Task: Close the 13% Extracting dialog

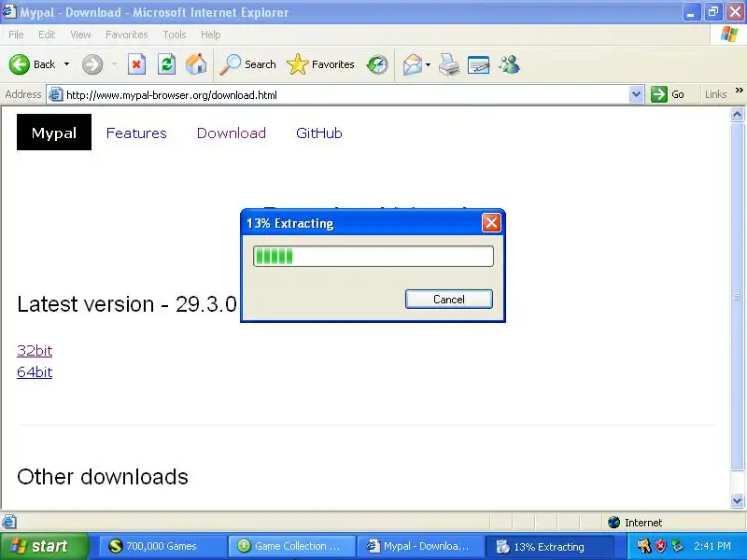Action: [x=491, y=222]
